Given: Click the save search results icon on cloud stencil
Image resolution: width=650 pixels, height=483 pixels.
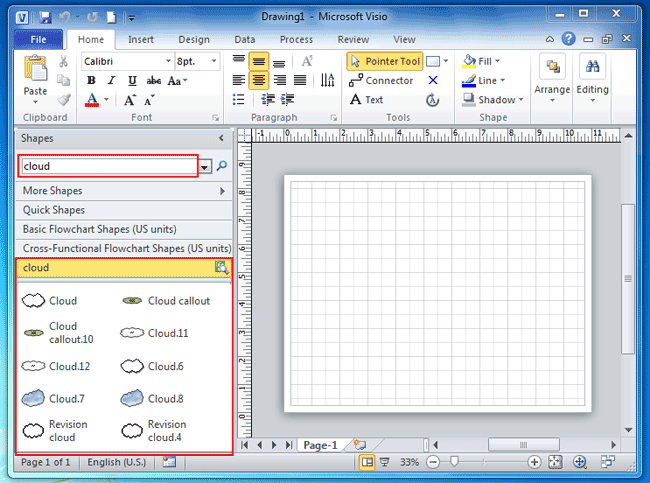Looking at the screenshot, I should coord(222,268).
